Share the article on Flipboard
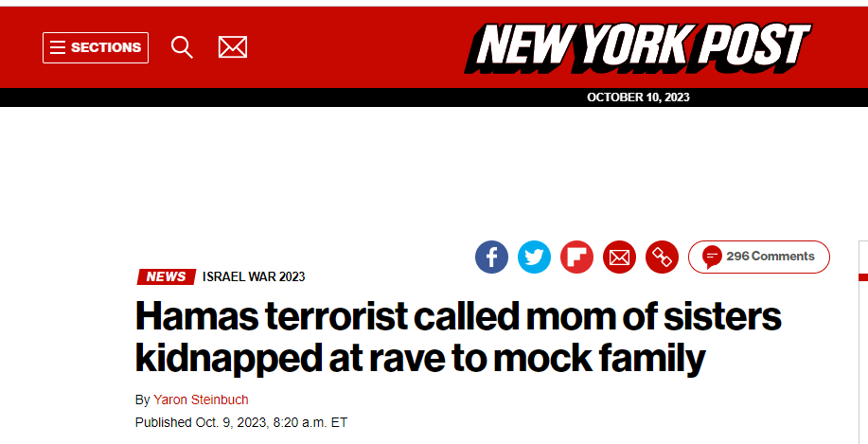The height and width of the screenshot is (444, 868). 576,257
